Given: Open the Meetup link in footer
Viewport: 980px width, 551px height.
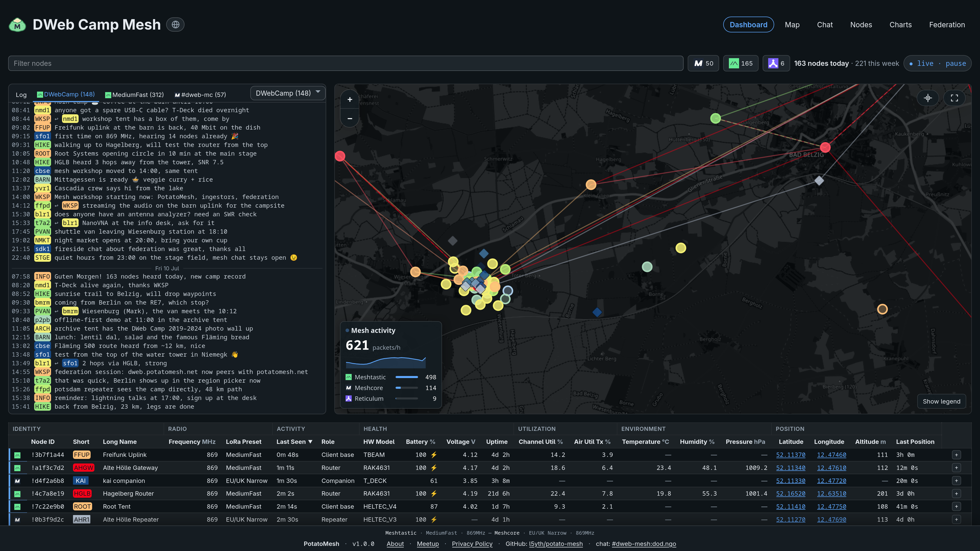Looking at the screenshot, I should click(428, 544).
